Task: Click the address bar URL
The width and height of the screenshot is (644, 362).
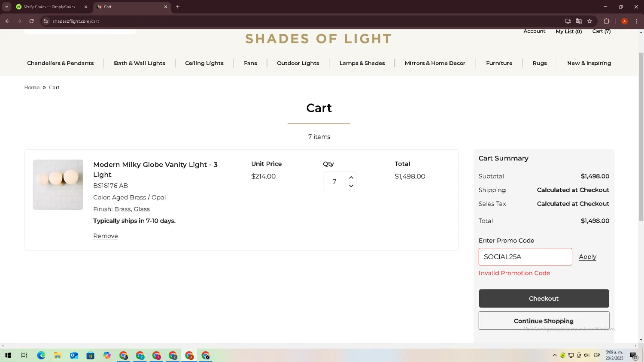Action: (x=76, y=21)
